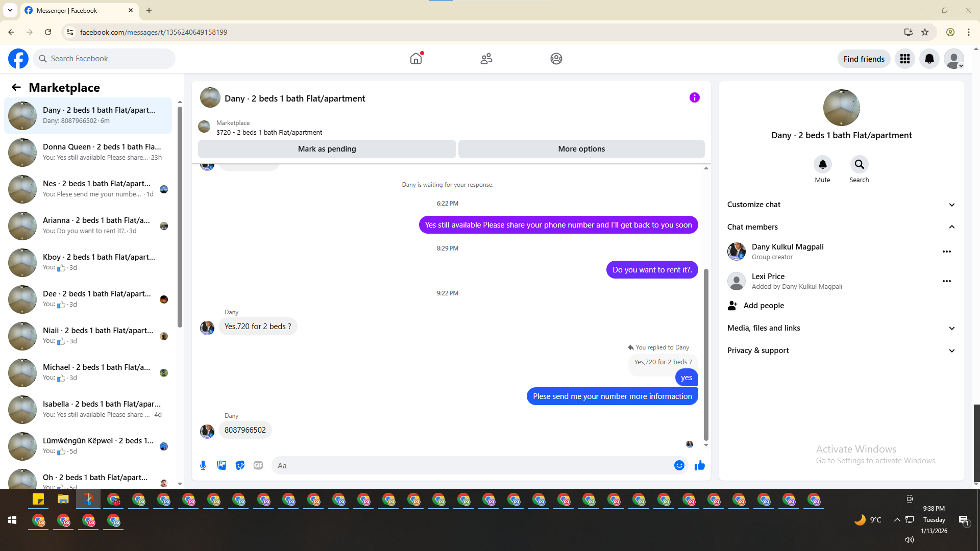Open the Facebook menu grid icon
The image size is (980, 551).
(x=905, y=59)
